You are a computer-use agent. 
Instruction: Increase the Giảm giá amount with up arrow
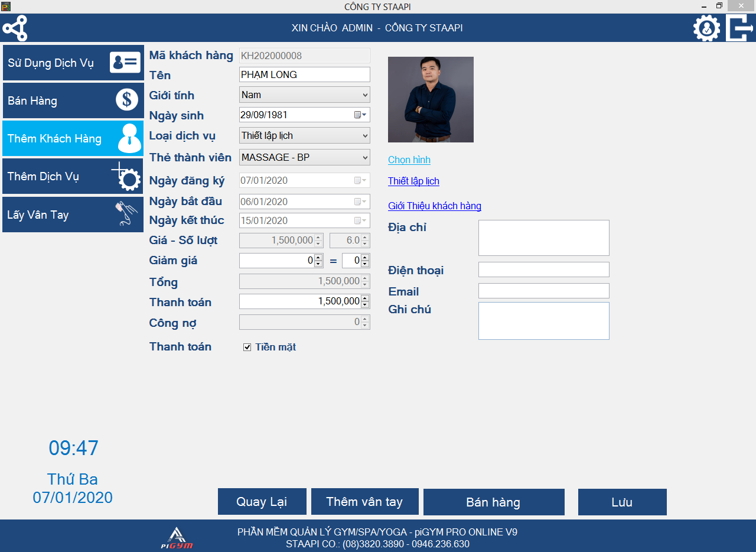[318, 257]
